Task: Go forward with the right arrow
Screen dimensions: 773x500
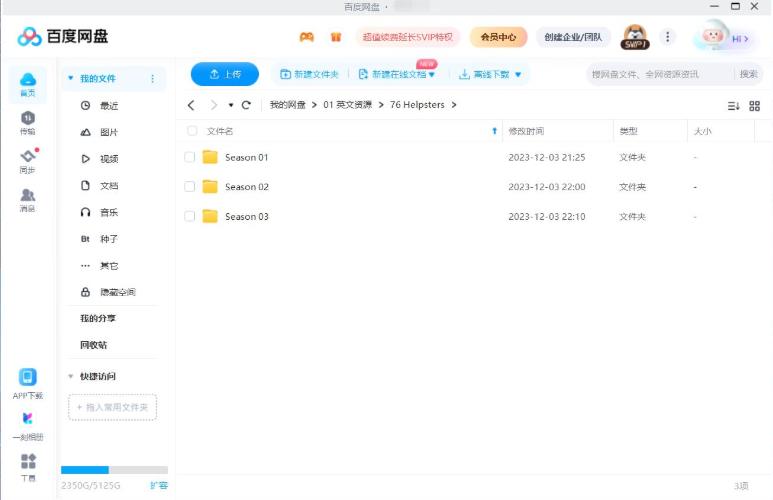Action: point(213,105)
